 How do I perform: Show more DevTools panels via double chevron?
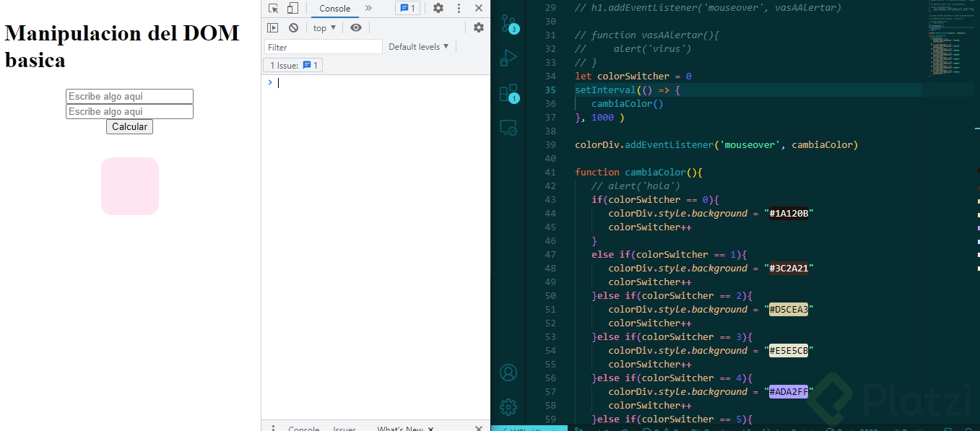pyautogui.click(x=368, y=9)
